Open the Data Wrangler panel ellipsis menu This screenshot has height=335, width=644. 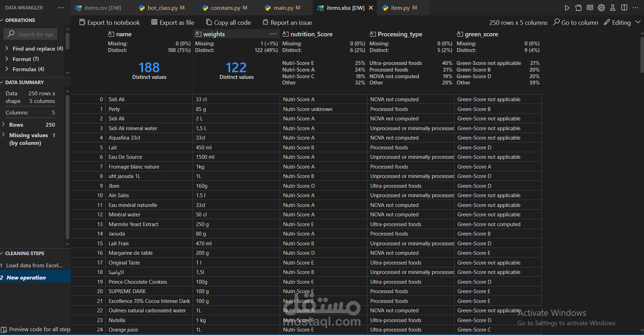pos(61,8)
